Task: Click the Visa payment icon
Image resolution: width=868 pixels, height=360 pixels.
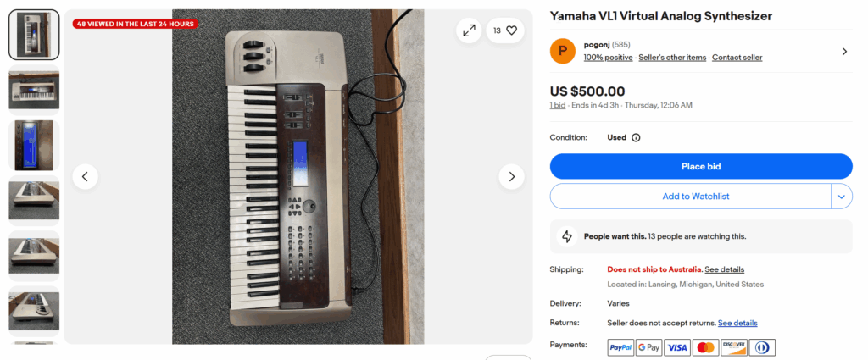Action: click(676, 347)
